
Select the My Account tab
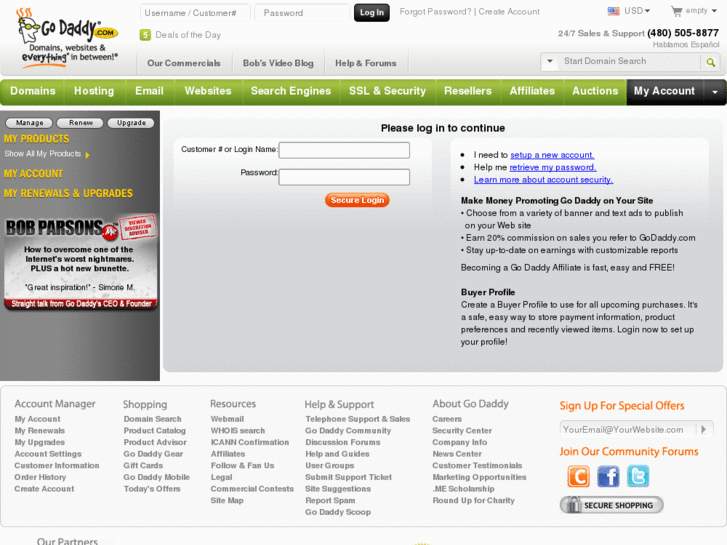click(664, 91)
